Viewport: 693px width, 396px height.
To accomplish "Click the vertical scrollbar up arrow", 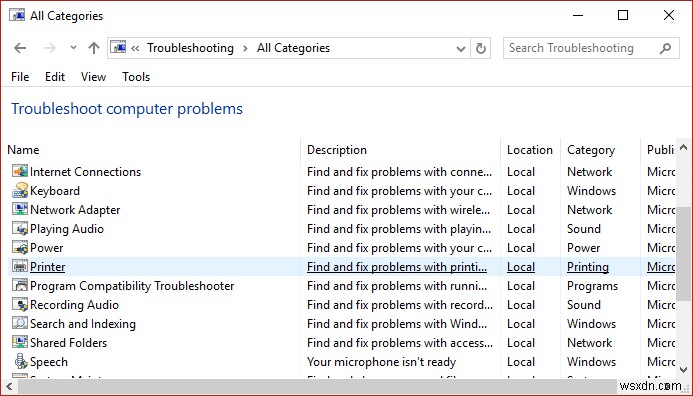I will pyautogui.click(x=683, y=147).
